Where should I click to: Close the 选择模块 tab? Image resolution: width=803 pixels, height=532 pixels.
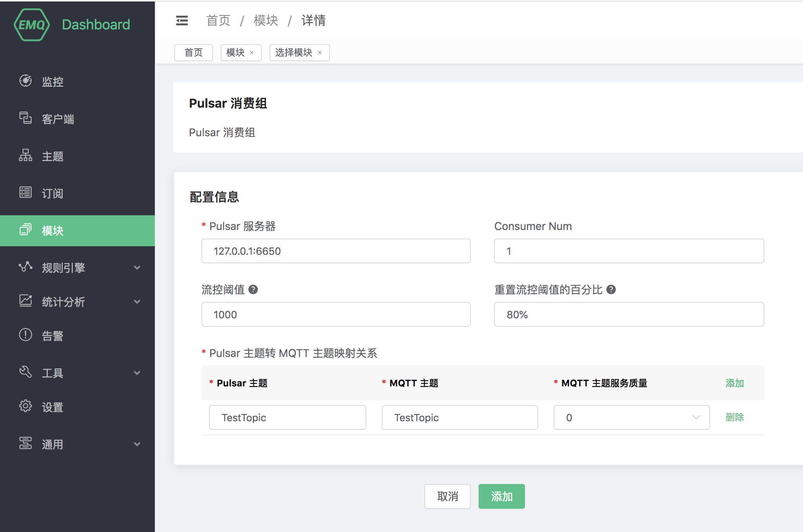tap(320, 53)
